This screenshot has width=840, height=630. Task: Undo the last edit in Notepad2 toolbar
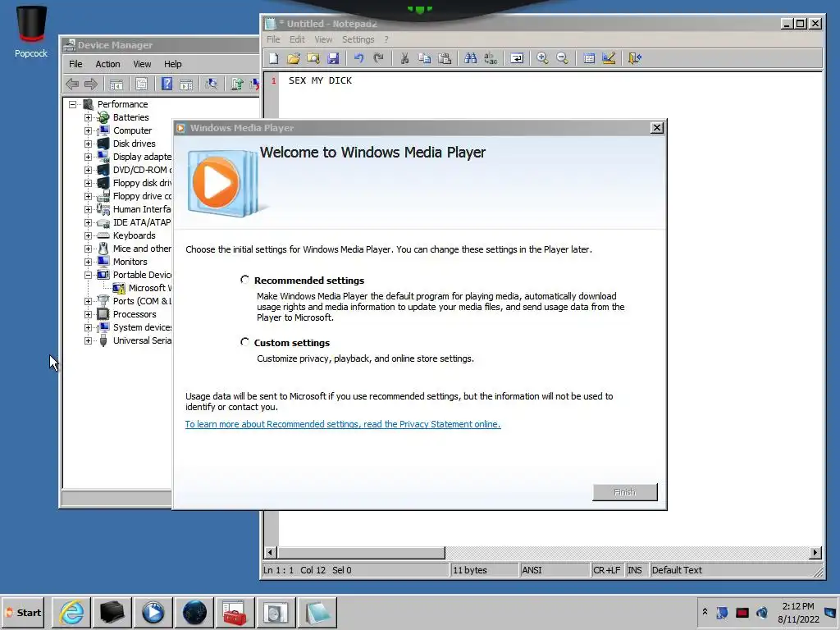point(358,58)
